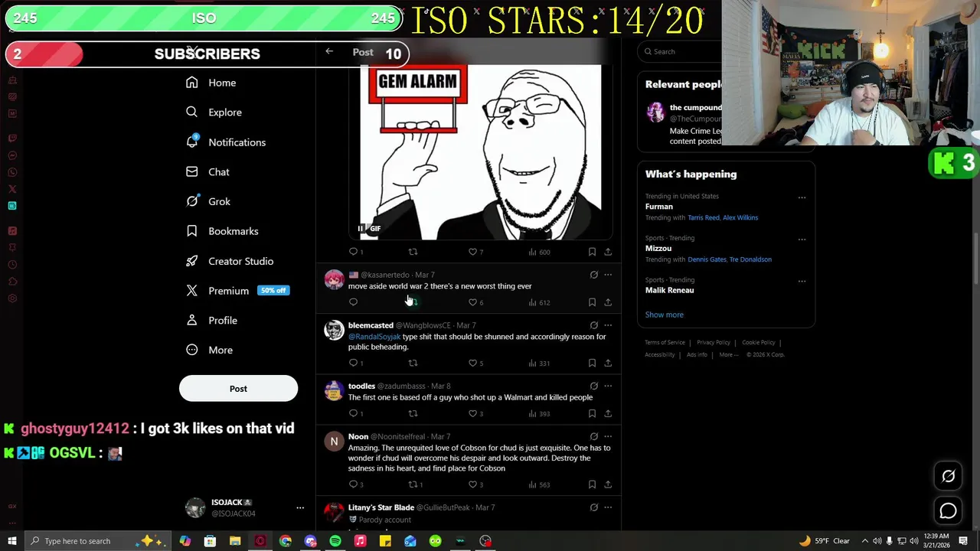980x551 pixels.
Task: Open more options on the toodles post
Action: 608,386
